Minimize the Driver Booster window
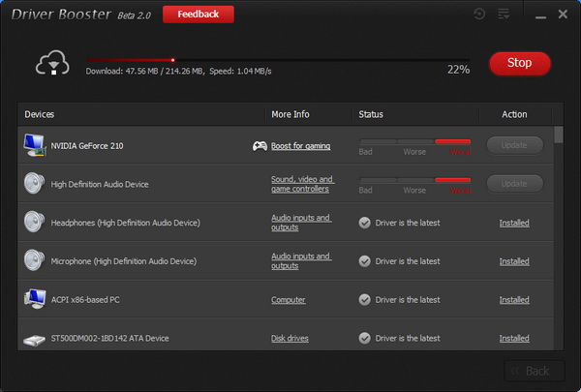 tap(540, 16)
